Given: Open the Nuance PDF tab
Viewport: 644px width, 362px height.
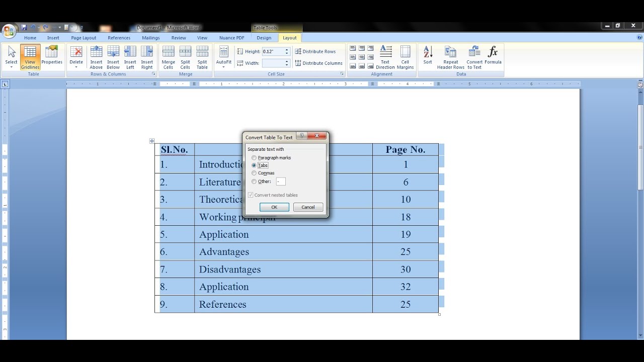Looking at the screenshot, I should 232,38.
